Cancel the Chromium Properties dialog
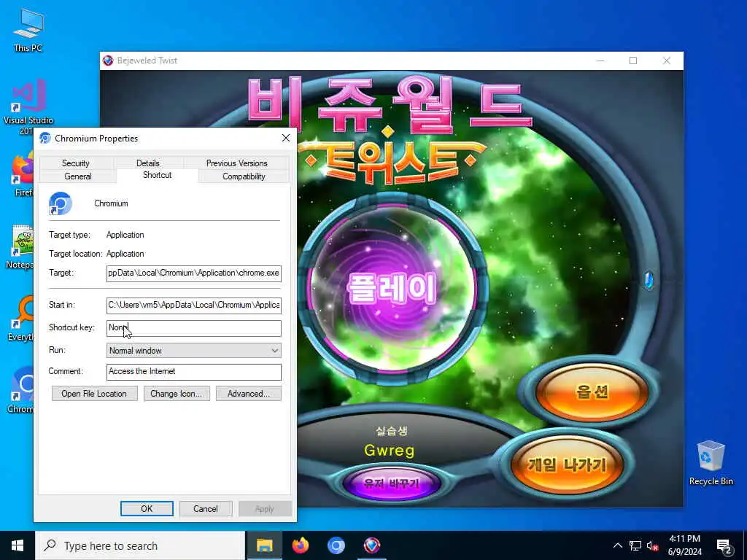The image size is (747, 560). tap(206, 508)
